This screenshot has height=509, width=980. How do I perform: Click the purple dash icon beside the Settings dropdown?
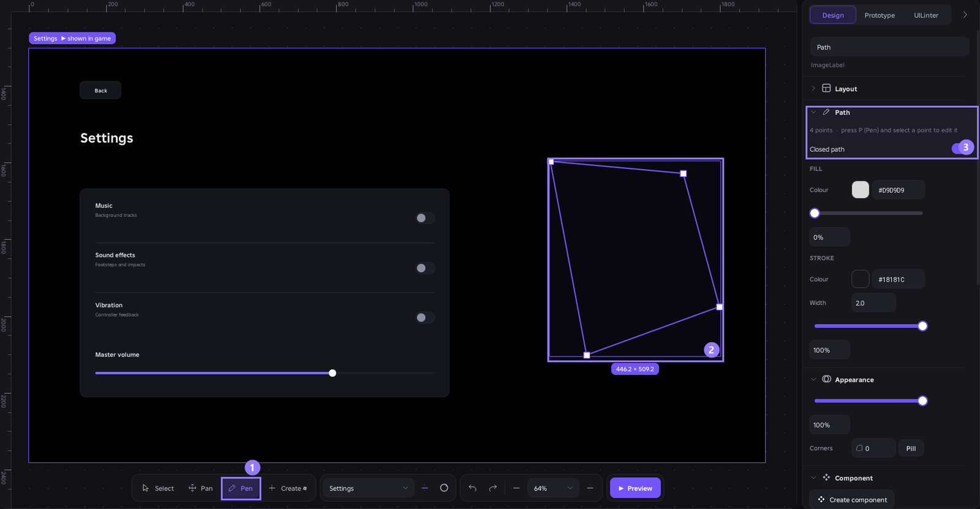pyautogui.click(x=425, y=488)
